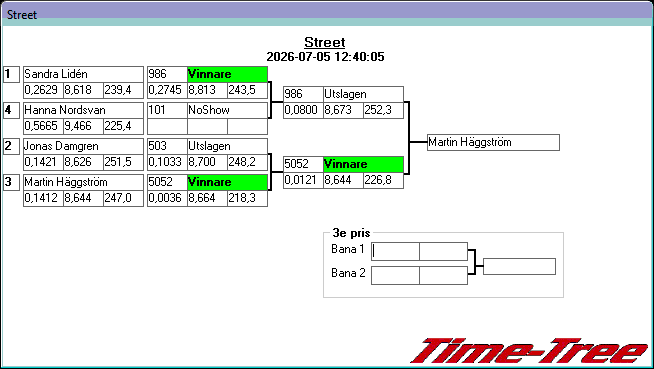The width and height of the screenshot is (654, 369).
Task: Click the seed number 4 box
Action: [x=11, y=110]
